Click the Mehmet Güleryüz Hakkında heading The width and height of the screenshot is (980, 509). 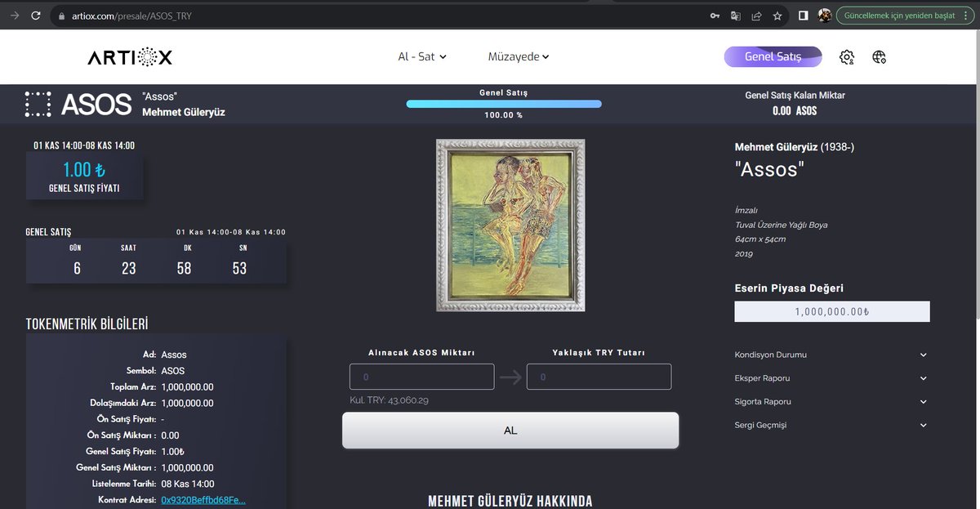(x=510, y=501)
